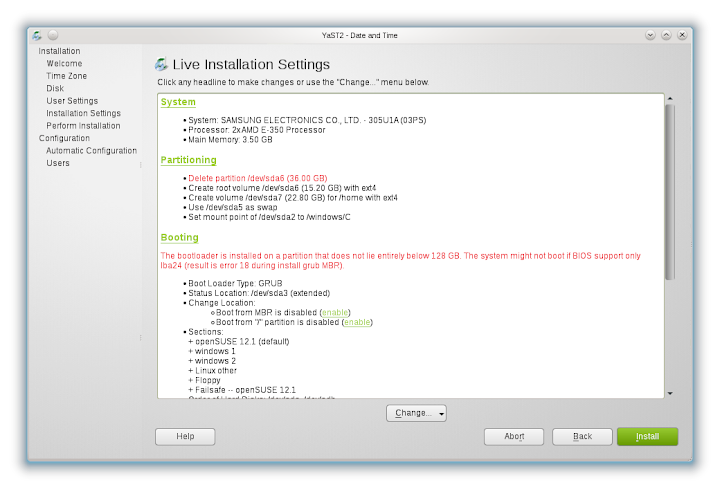Abort the installation
The height and width of the screenshot is (489, 720).
pos(514,437)
